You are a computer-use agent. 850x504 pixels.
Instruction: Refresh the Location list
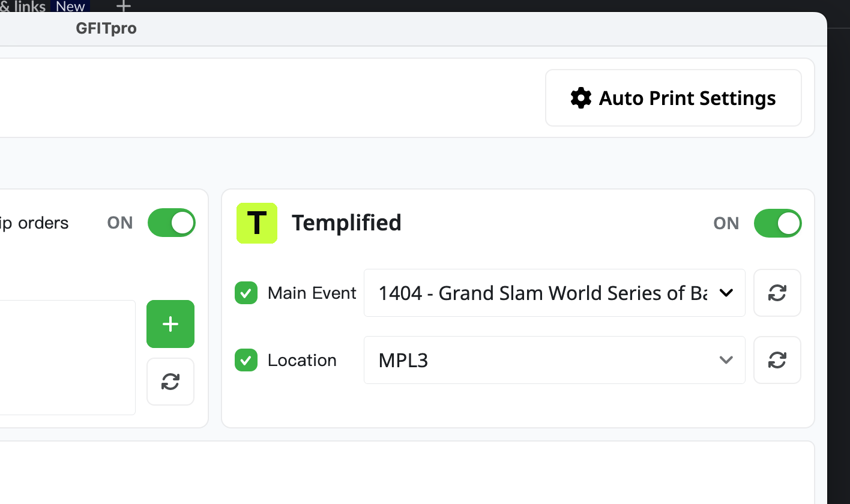[777, 360]
